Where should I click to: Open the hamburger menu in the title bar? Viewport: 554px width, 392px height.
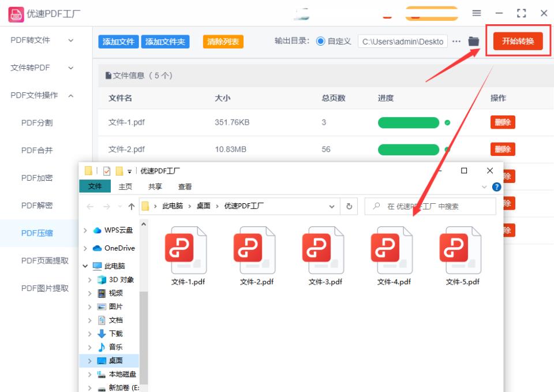[x=477, y=13]
